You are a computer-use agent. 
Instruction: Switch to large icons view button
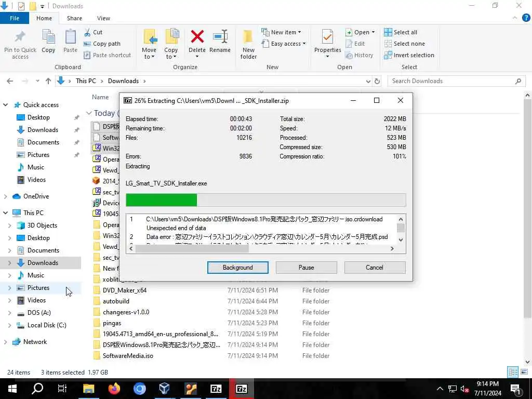tap(524, 372)
